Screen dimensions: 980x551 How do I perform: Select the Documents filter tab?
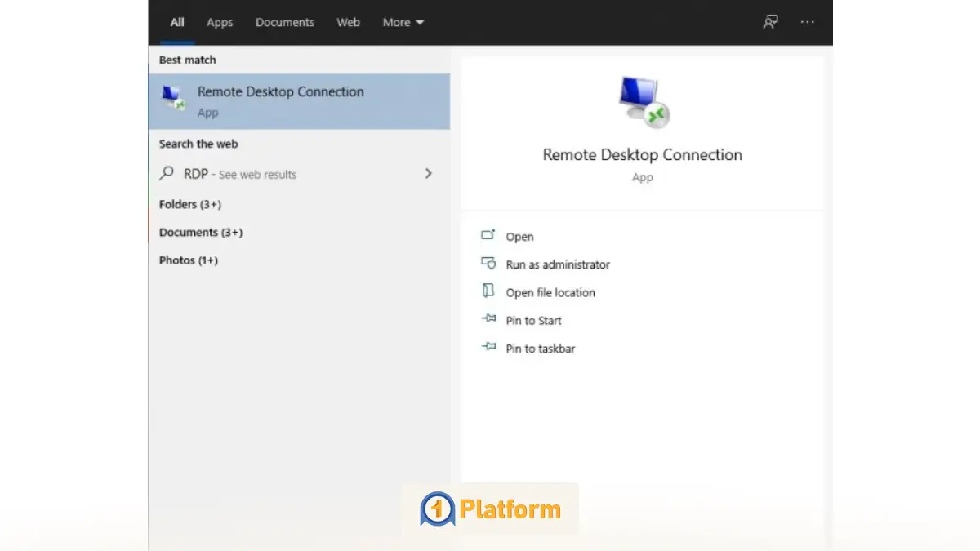point(284,22)
